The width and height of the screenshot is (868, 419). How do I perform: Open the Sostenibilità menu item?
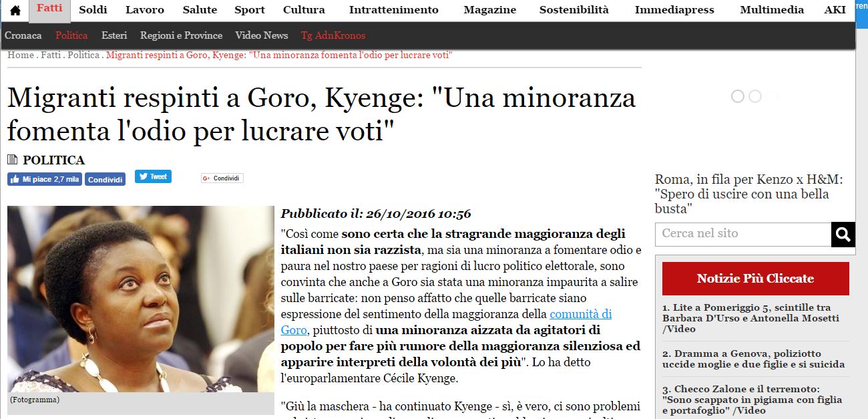574,10
